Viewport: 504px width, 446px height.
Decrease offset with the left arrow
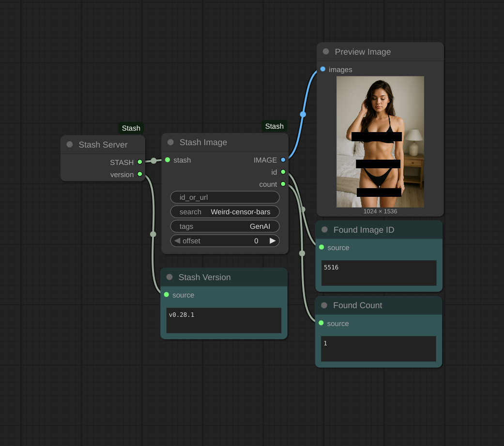click(177, 241)
